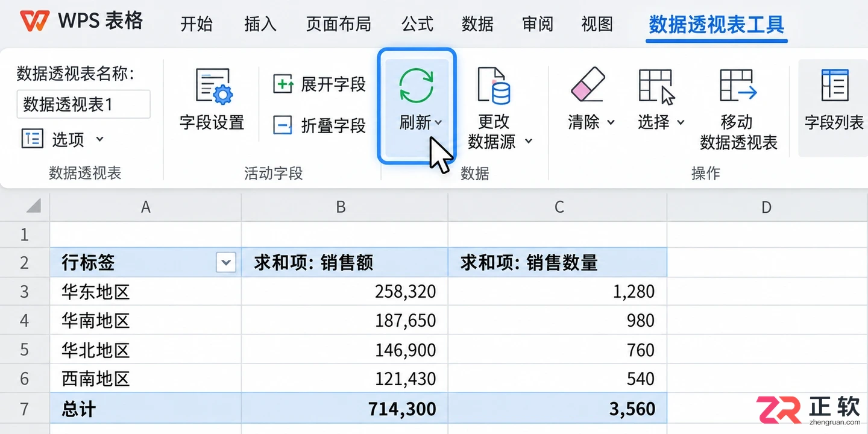This screenshot has width=868, height=434.
Task: Select row 2 header
Action: (x=25, y=262)
